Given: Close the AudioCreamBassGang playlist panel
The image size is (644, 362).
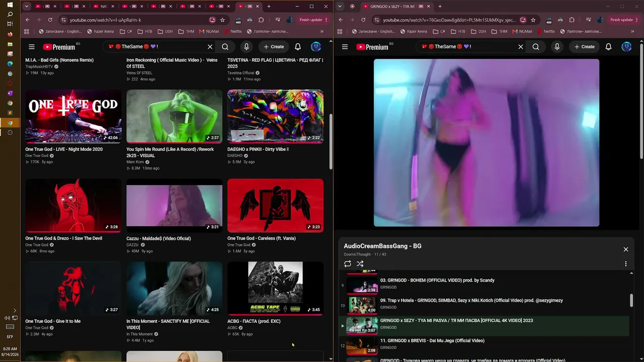Looking at the screenshot, I should pyautogui.click(x=626, y=249).
